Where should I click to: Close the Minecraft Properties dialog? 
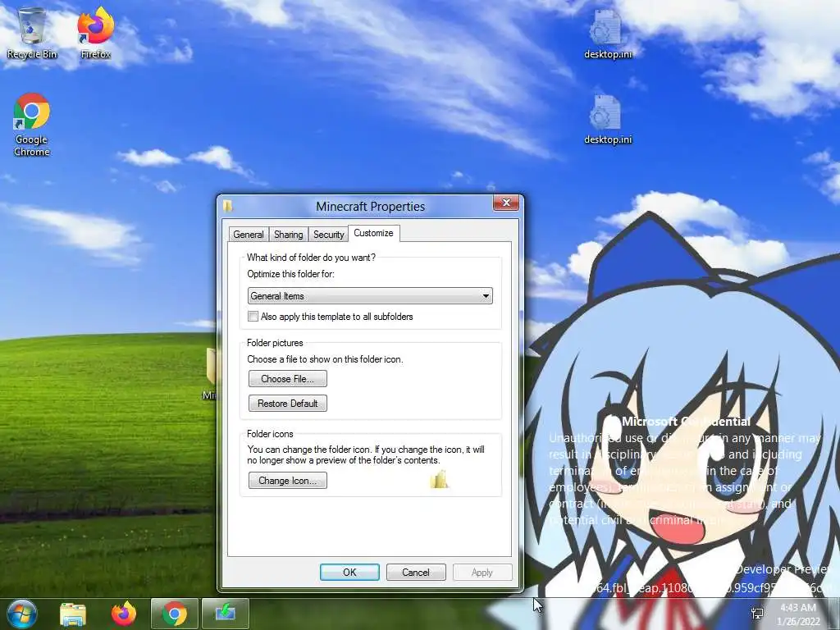tap(505, 203)
